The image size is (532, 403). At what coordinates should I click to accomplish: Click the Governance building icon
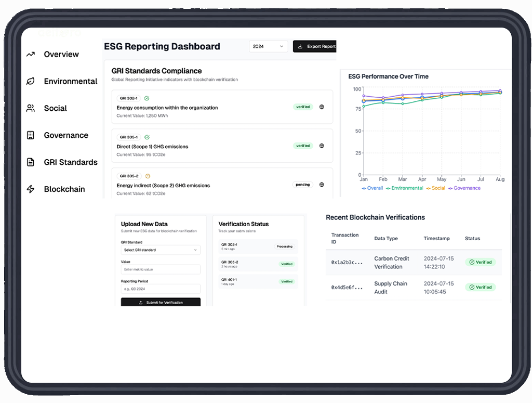[31, 135]
